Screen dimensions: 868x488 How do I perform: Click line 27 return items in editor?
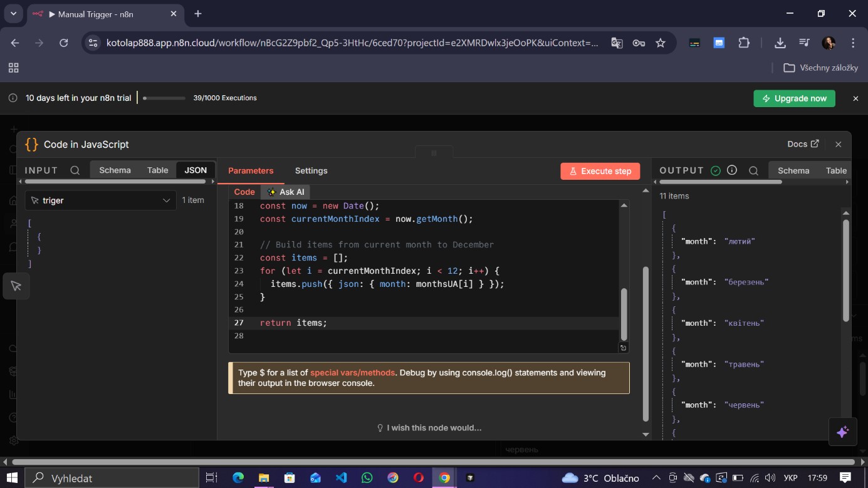(294, 323)
